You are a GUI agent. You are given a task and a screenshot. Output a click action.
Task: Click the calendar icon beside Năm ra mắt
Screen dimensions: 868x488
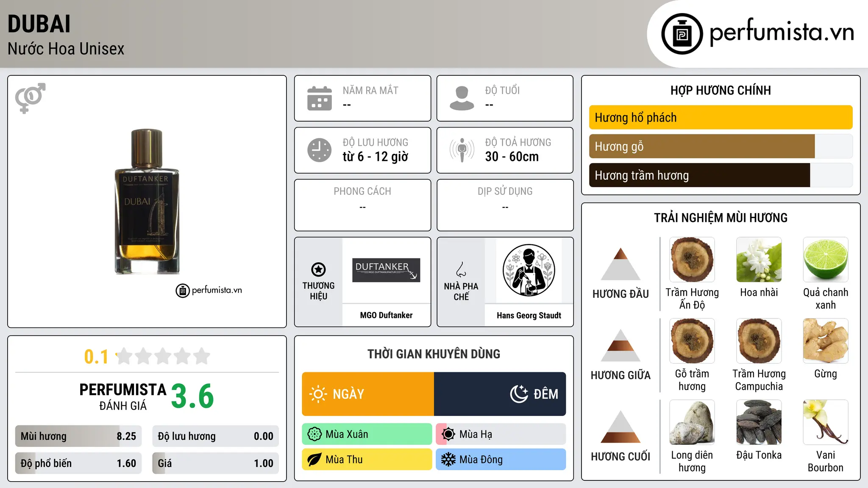tap(320, 98)
